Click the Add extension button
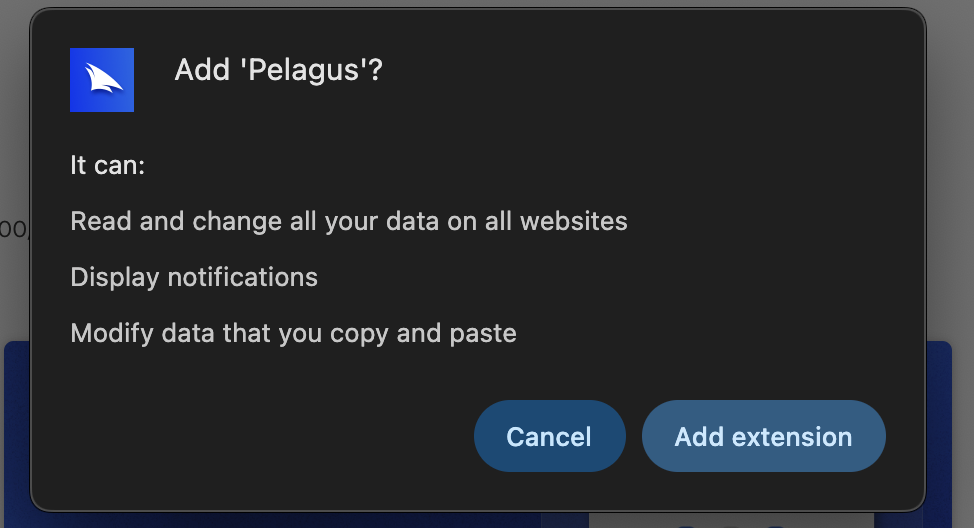The width and height of the screenshot is (974, 528). click(x=763, y=436)
